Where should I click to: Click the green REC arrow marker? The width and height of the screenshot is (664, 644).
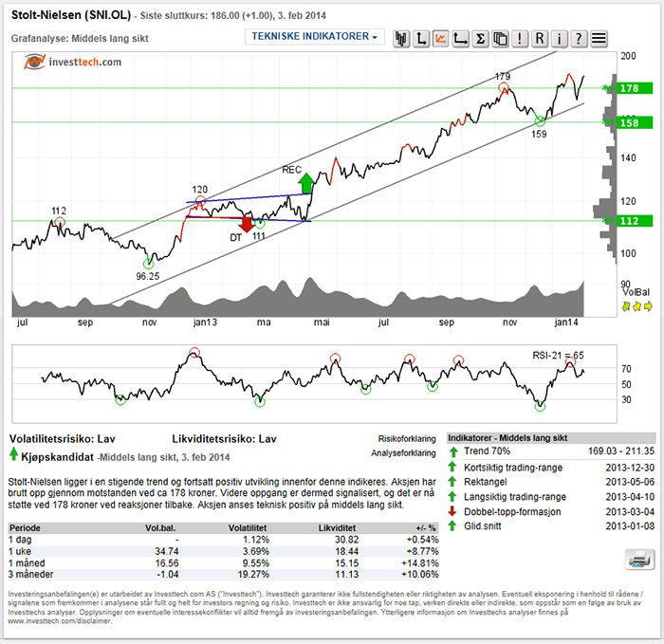tap(305, 182)
